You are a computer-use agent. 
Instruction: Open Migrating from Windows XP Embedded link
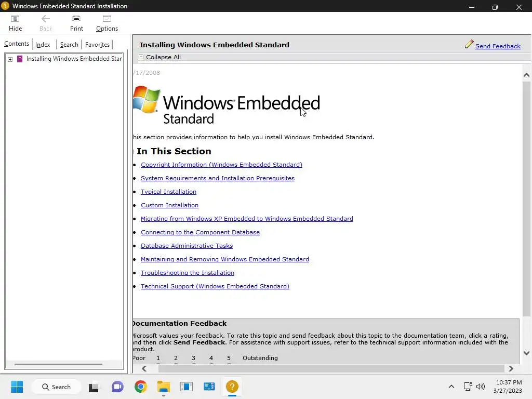click(x=247, y=219)
